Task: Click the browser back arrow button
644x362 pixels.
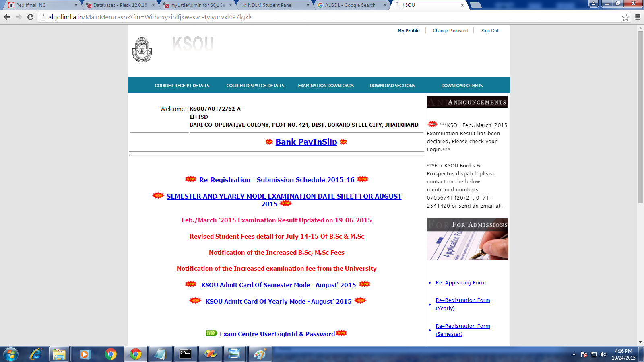Action: [x=7, y=17]
